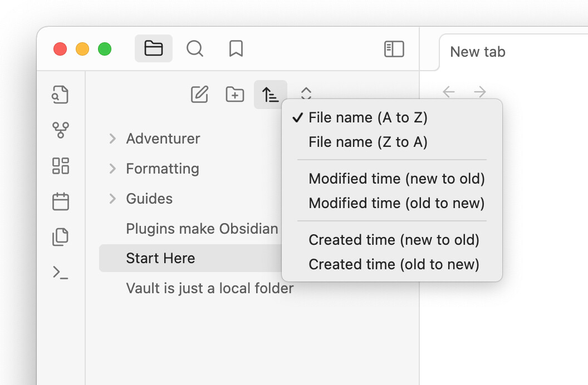This screenshot has width=588, height=385.
Task: Create a new folder
Action: click(234, 94)
